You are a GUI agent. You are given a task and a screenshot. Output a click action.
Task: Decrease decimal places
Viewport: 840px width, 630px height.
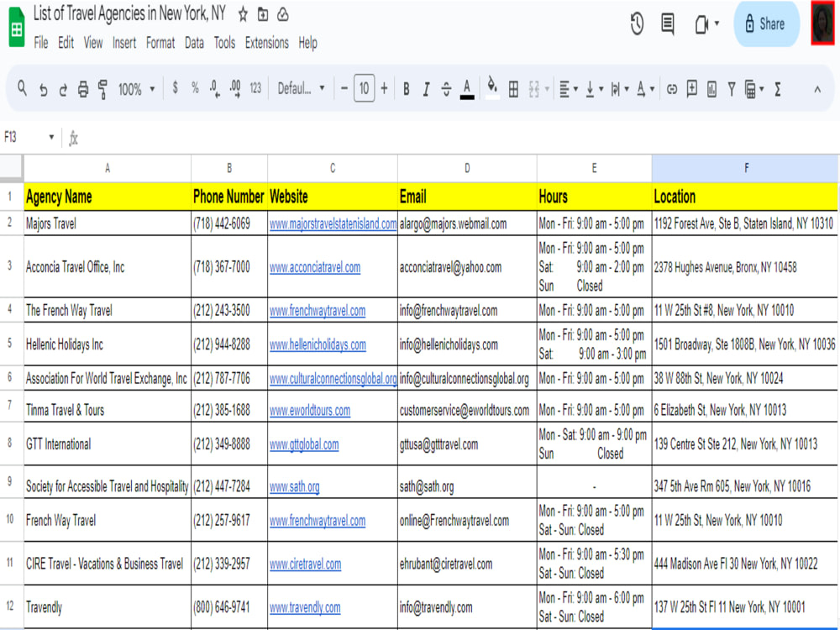pos(215,88)
